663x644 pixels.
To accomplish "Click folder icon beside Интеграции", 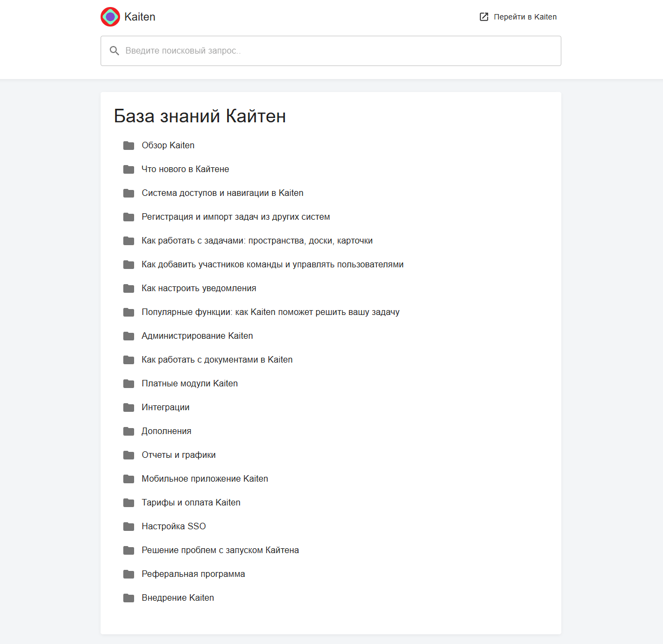I will pos(129,408).
